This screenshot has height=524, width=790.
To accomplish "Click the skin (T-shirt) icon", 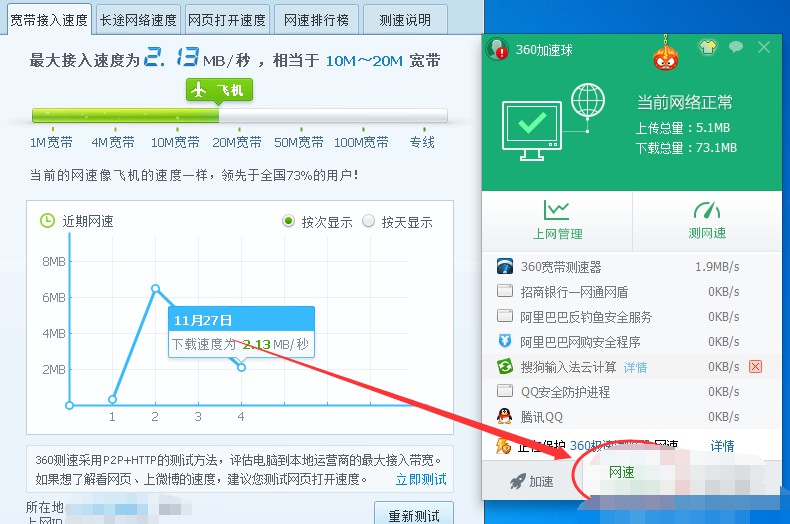I will coord(708,47).
